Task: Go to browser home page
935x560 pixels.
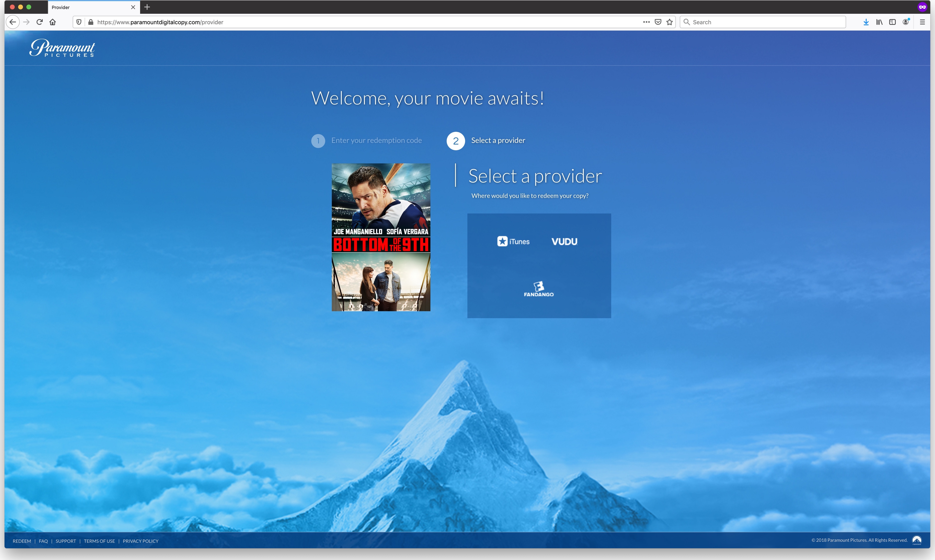Action: pos(53,22)
